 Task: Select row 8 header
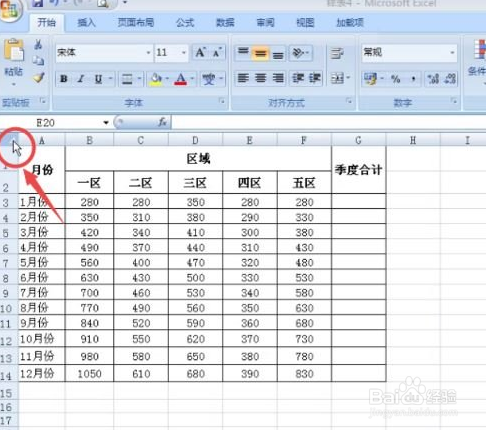[9, 278]
